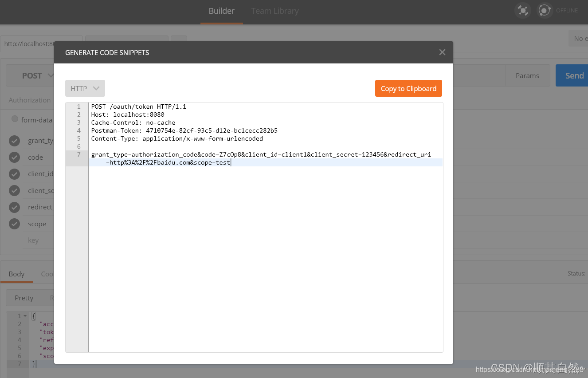Image resolution: width=588 pixels, height=378 pixels.
Task: Select the Pretty response view
Action: 24,298
